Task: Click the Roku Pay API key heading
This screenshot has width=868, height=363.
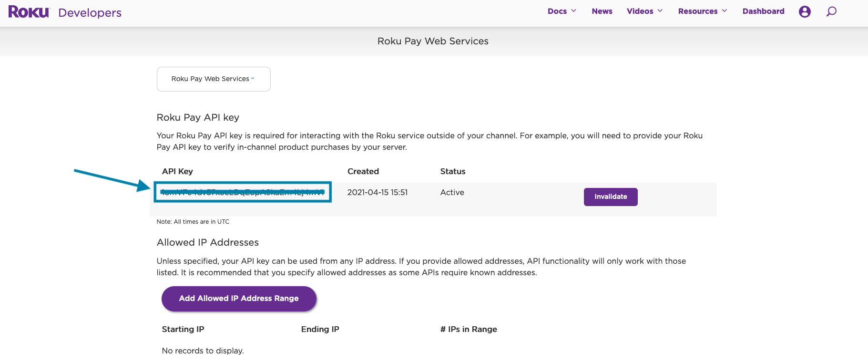Action: 198,117
